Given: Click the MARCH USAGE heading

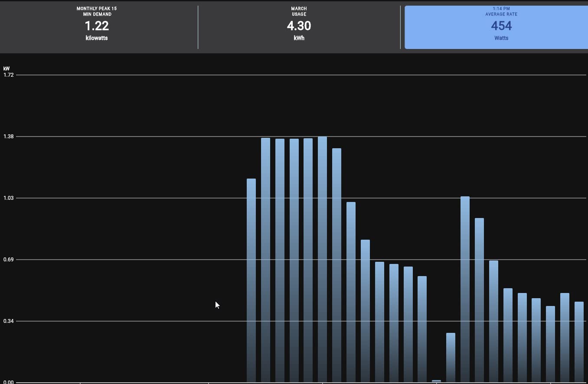Looking at the screenshot, I should [299, 11].
